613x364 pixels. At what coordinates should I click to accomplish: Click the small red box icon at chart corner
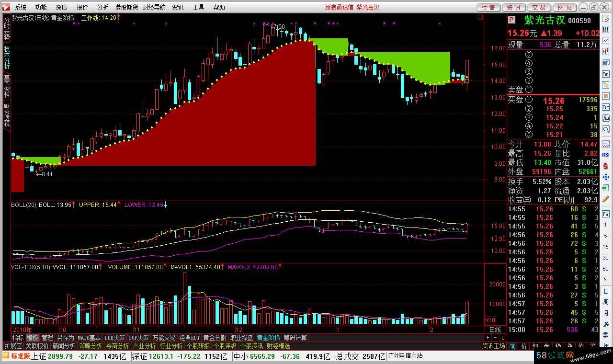480,16
